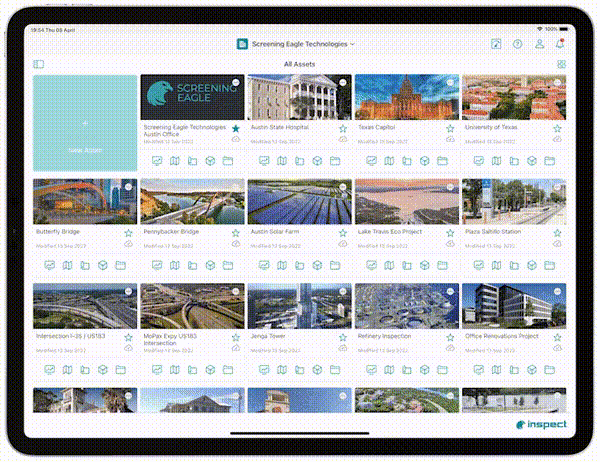Image resolution: width=600 pixels, height=462 pixels.
Task: Open more options on Lake Travis Eco Project card
Action: tap(450, 187)
